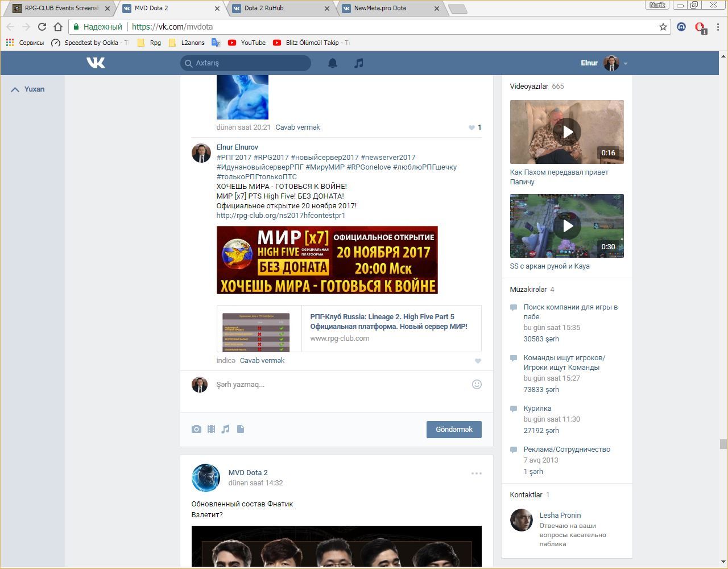Click hashtag #newserver2017

click(388, 158)
